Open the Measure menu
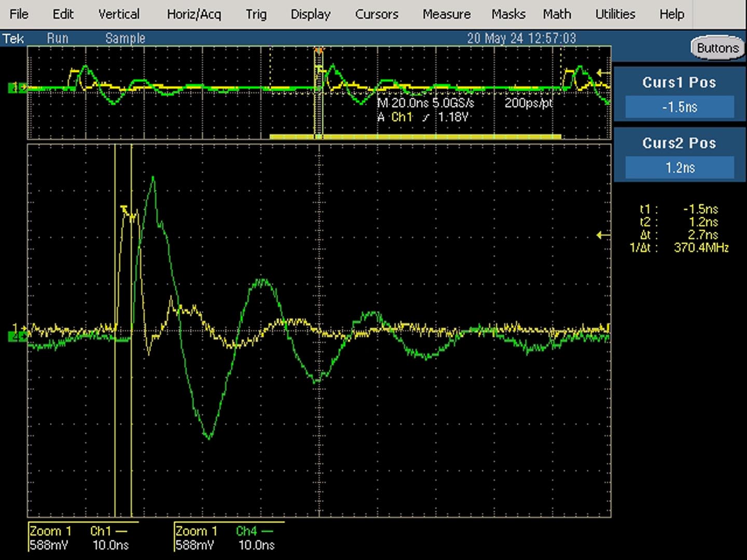 click(x=446, y=14)
